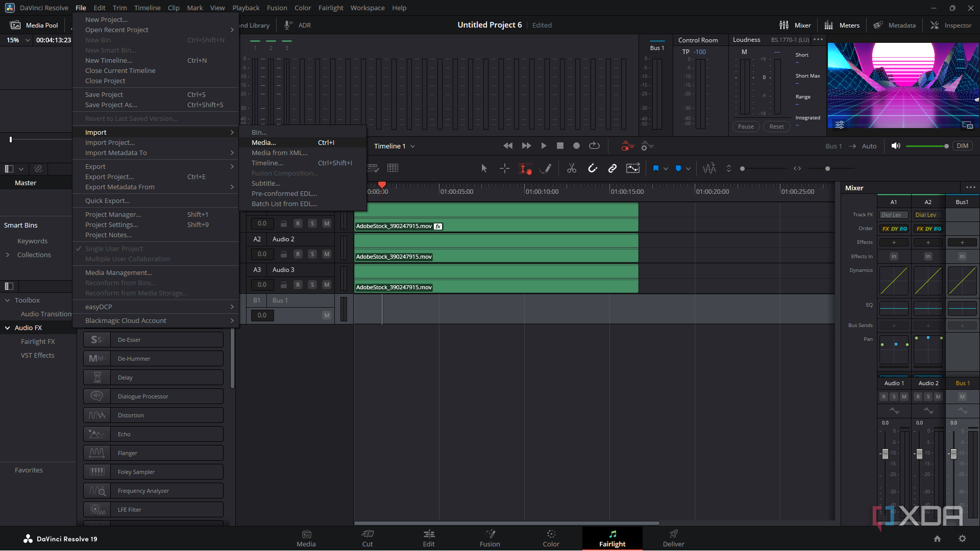Image resolution: width=980 pixels, height=551 pixels.
Task: Open the Media Pool panel
Action: [35, 25]
